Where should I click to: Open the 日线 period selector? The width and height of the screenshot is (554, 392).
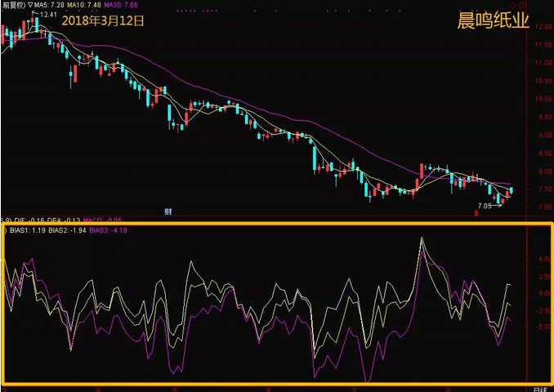[x=540, y=388]
